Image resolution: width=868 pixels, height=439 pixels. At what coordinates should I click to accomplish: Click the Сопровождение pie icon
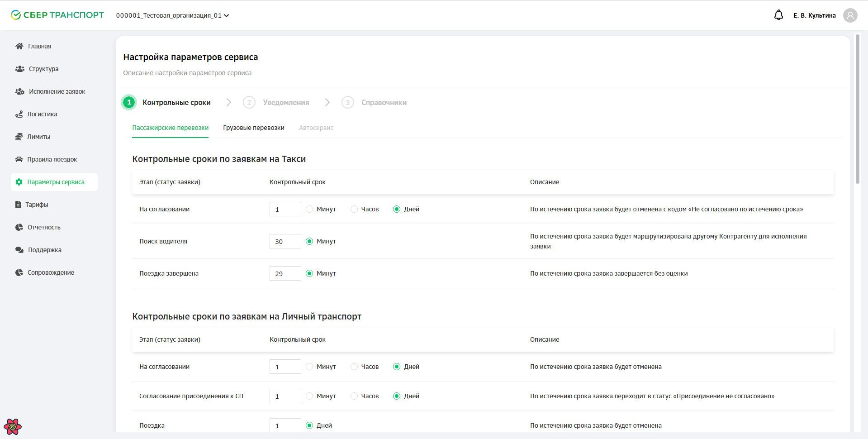[19, 272]
